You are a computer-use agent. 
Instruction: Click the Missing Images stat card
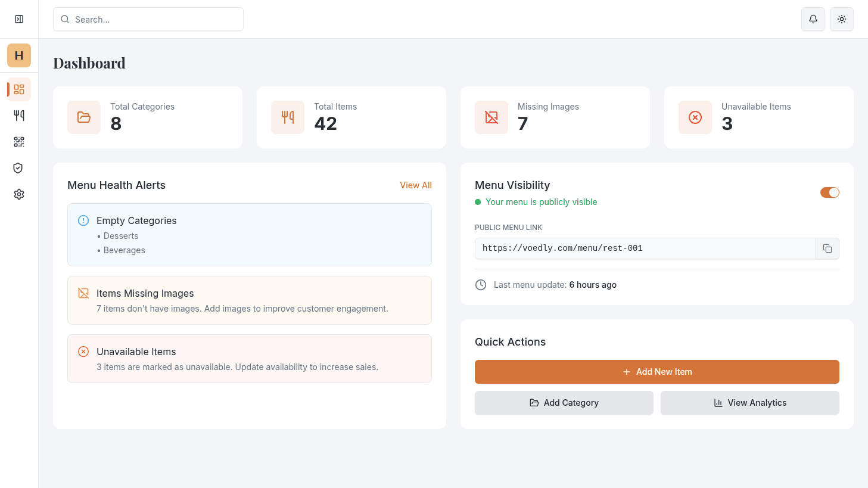[555, 117]
